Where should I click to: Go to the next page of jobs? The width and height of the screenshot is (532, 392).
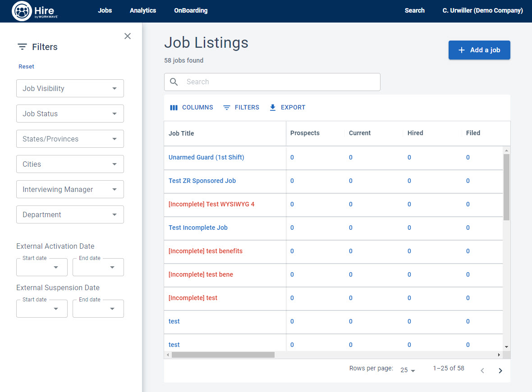pyautogui.click(x=500, y=370)
